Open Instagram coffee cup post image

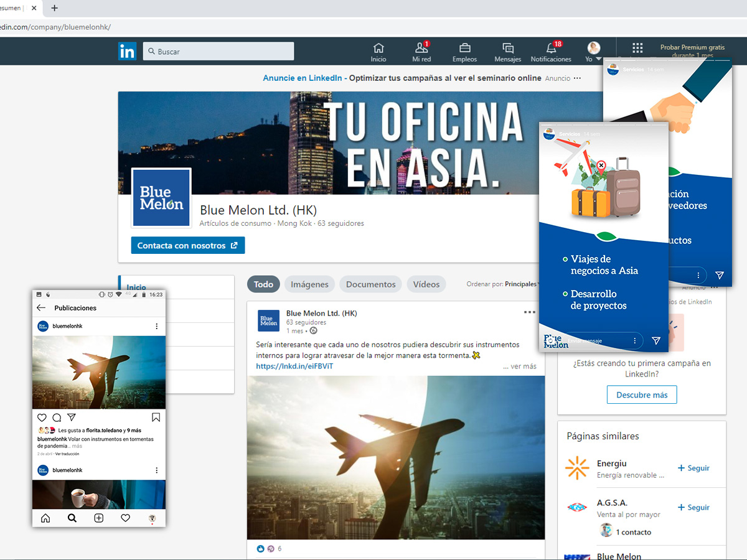[x=99, y=495]
